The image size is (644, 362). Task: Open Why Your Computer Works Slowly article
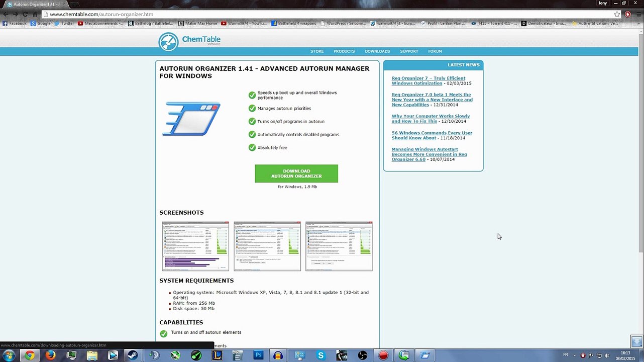pos(431,119)
